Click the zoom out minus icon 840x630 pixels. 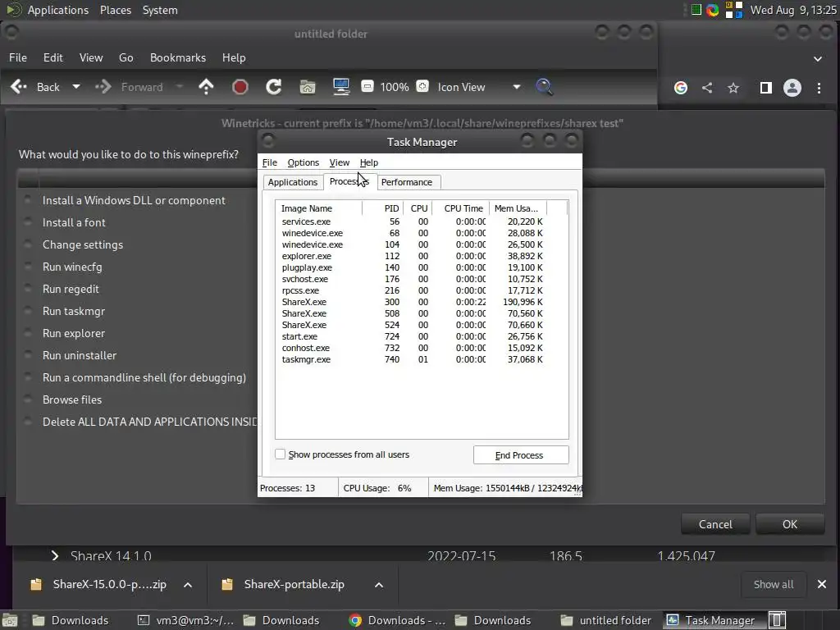tap(367, 86)
